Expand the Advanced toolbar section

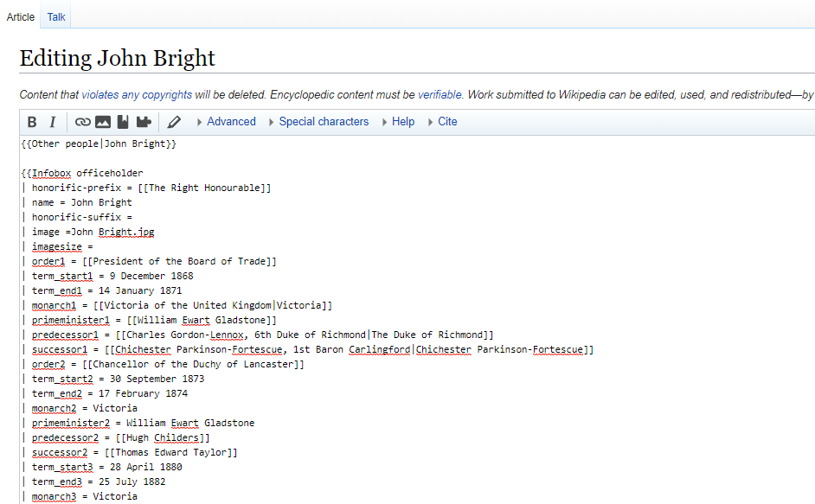coord(227,122)
